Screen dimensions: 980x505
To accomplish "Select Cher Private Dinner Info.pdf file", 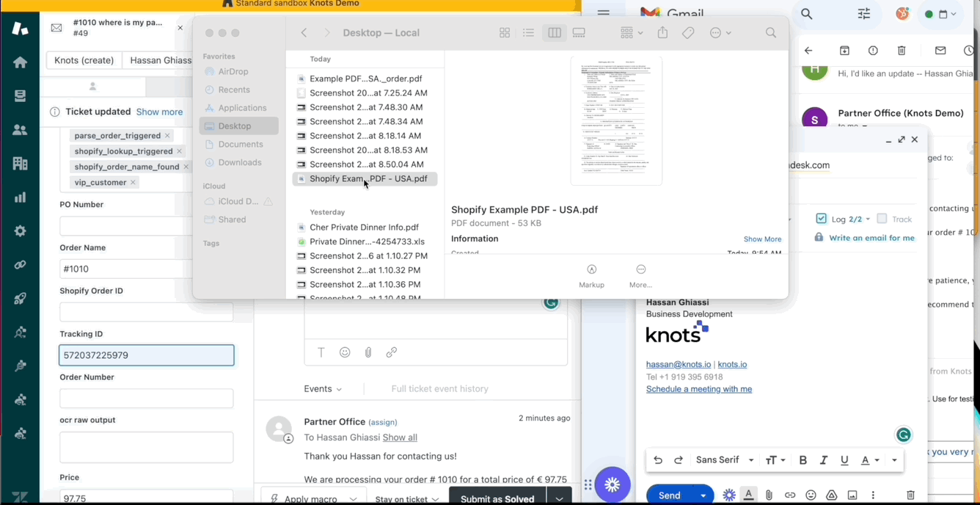I will point(365,228).
